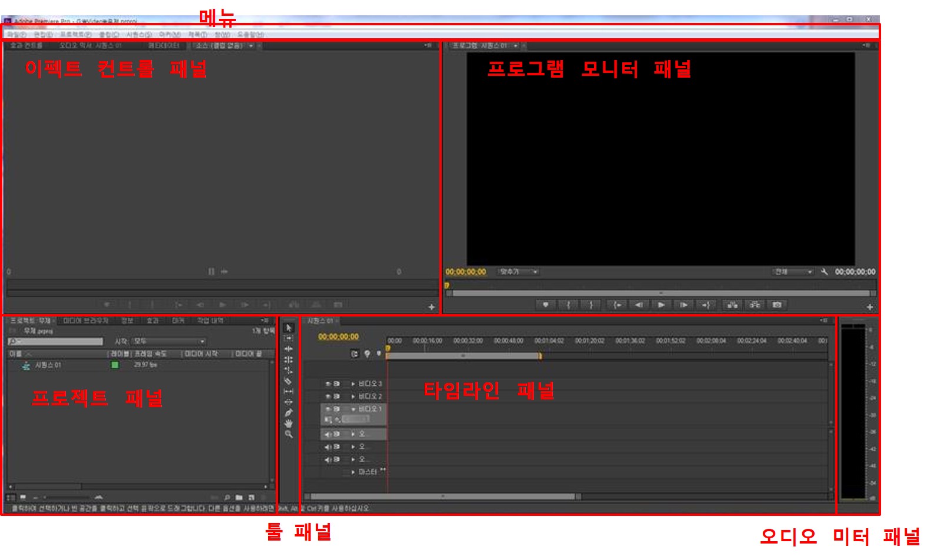934x560 pixels.
Task: Toggle eye visibility of 비디오 1 track
Action: (x=329, y=409)
